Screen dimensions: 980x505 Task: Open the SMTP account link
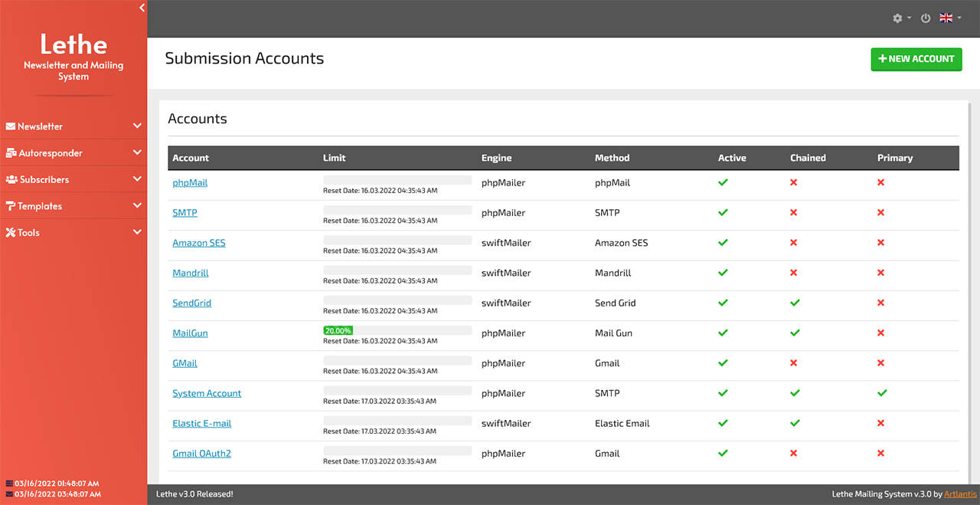(x=185, y=213)
